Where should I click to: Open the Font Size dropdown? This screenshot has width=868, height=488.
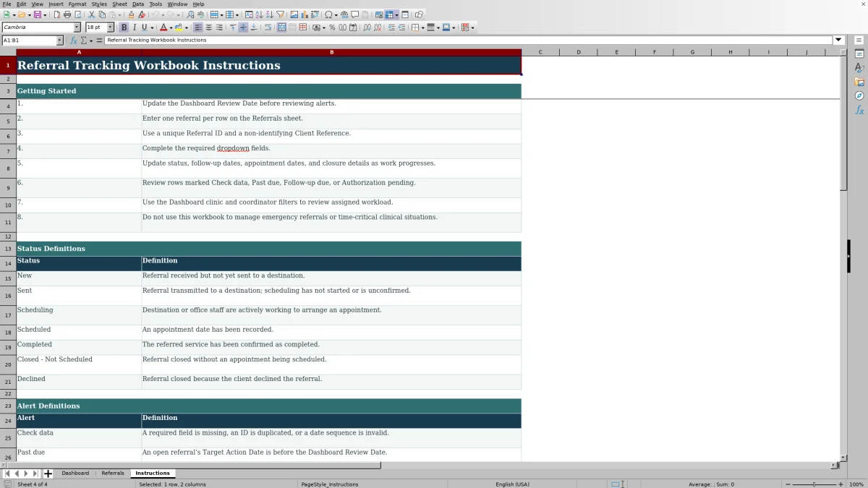pyautogui.click(x=111, y=27)
